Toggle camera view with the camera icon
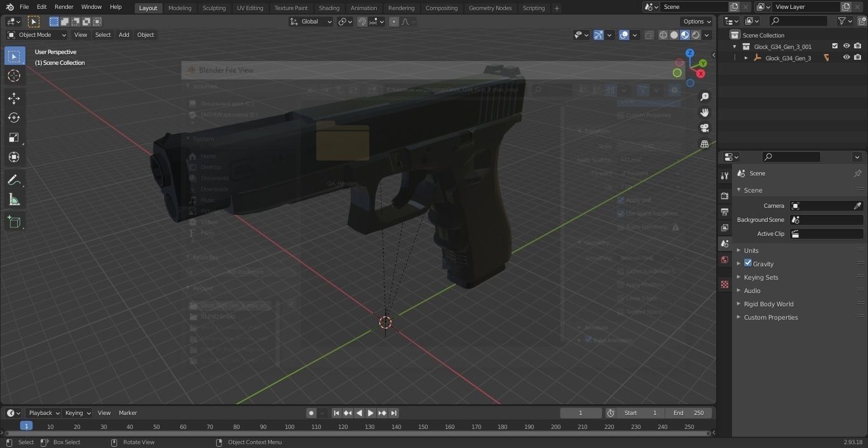Screen dimensions: 868x448 coord(704,128)
